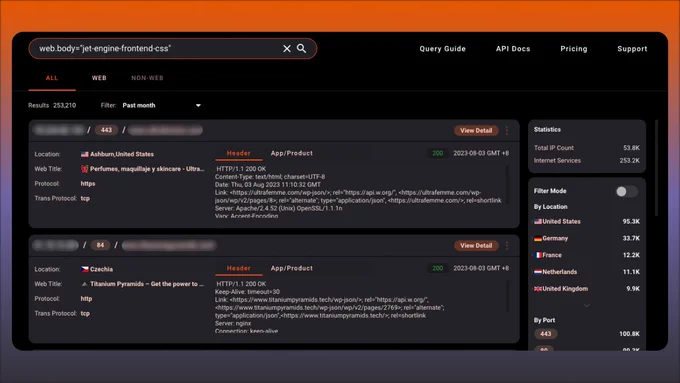
Task: Switch to the ALL tab
Action: point(52,78)
